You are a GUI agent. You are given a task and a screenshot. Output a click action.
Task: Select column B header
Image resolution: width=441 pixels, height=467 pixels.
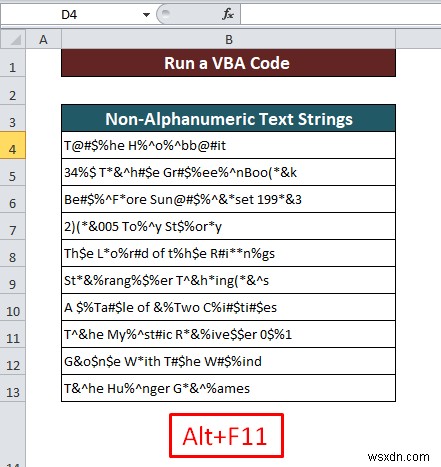click(229, 40)
